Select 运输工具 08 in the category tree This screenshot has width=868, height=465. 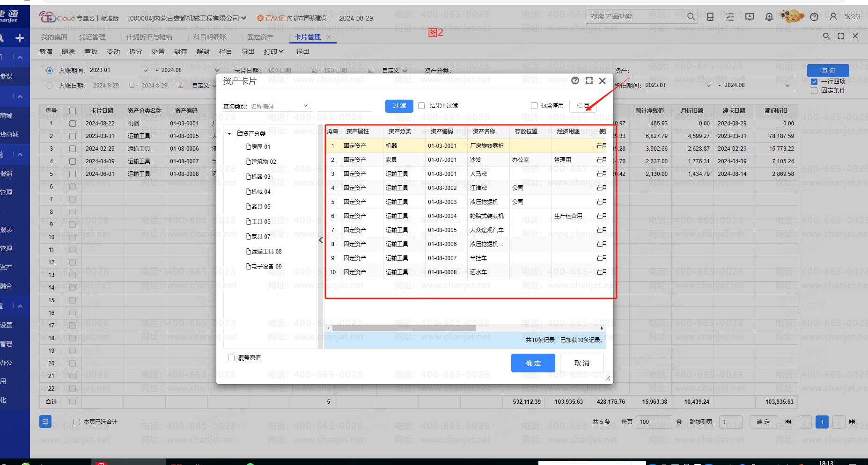(265, 252)
